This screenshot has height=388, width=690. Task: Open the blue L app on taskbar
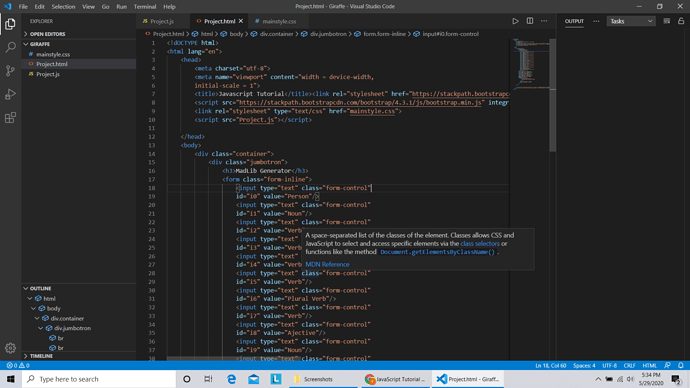tap(276, 379)
